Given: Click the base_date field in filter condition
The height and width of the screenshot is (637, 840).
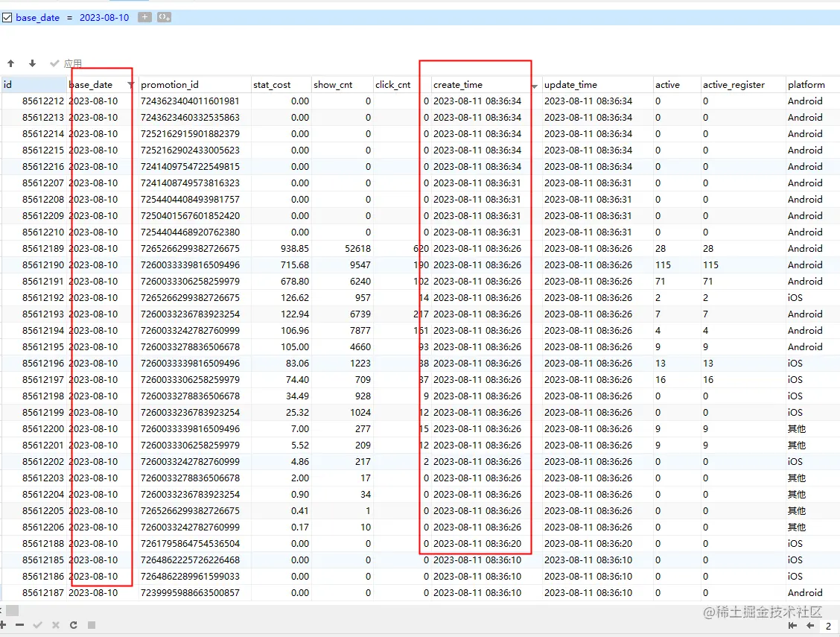Looking at the screenshot, I should 37,18.
